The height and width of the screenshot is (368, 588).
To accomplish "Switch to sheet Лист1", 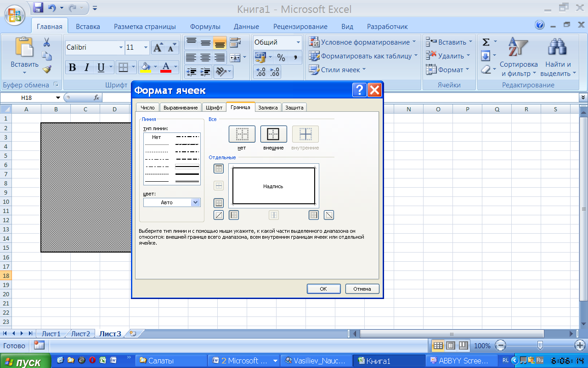I will tap(51, 334).
